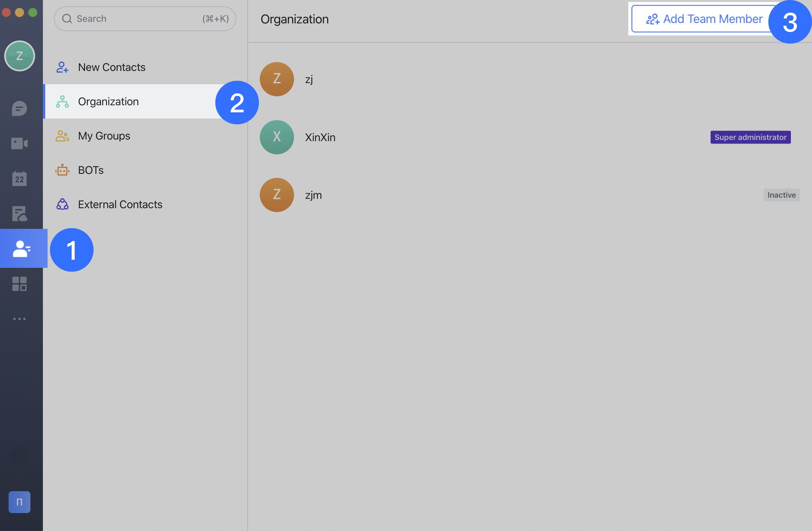
Task: Open the video meeting icon
Action: coord(19,143)
